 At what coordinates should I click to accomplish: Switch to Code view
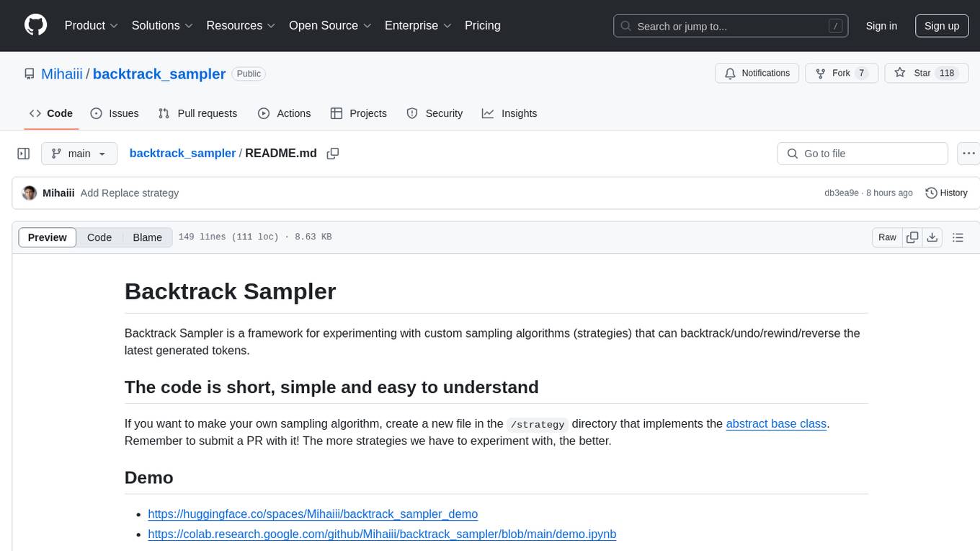click(99, 237)
